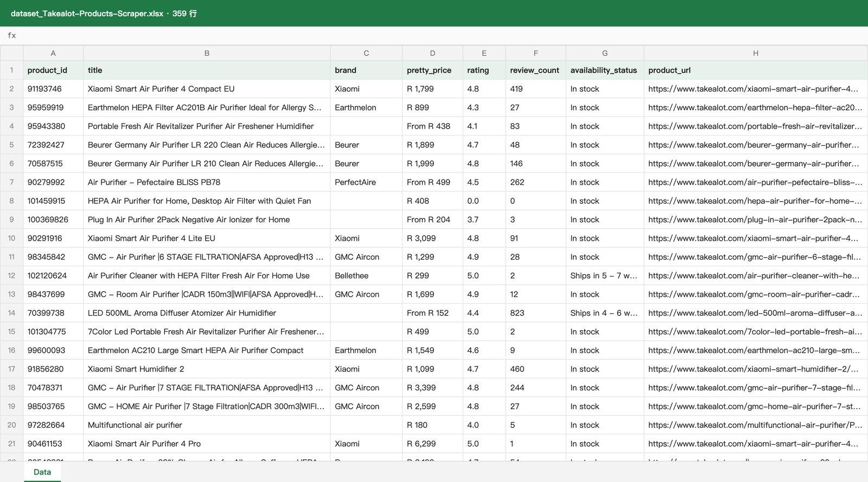This screenshot has height=482, width=868.
Task: Select the 'Xiaomi Smart Humidifier 2' title cell
Action: [207, 369]
